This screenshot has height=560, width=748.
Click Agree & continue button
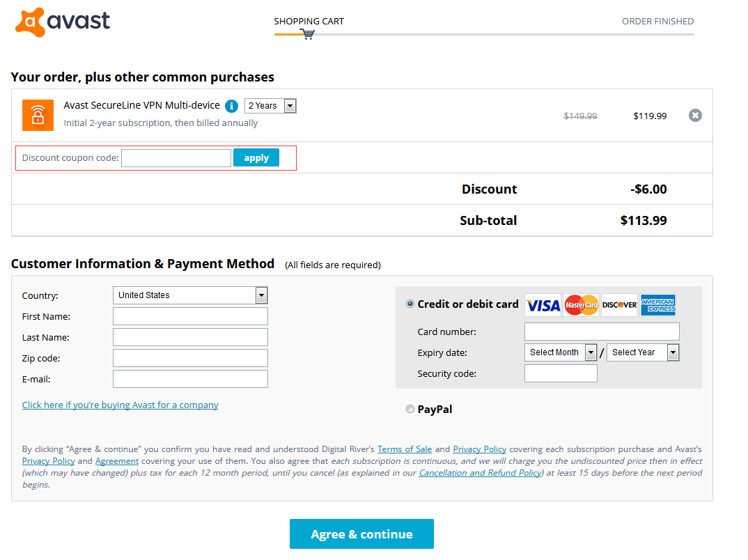click(x=361, y=534)
